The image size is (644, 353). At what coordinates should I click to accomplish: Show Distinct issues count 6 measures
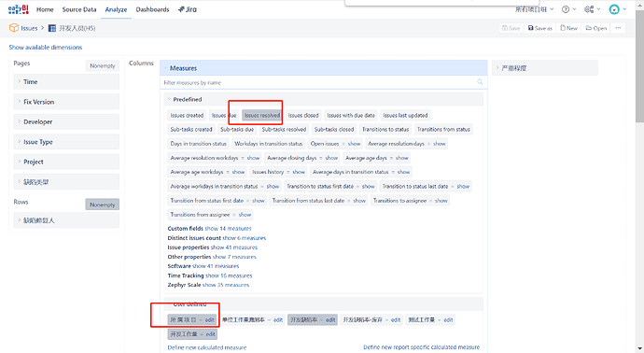click(x=244, y=238)
